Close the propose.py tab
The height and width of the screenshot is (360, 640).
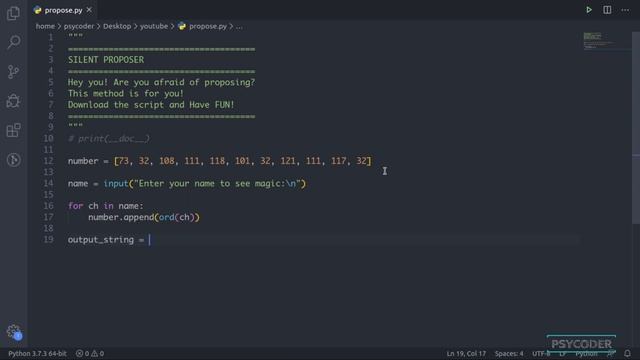coord(89,9)
